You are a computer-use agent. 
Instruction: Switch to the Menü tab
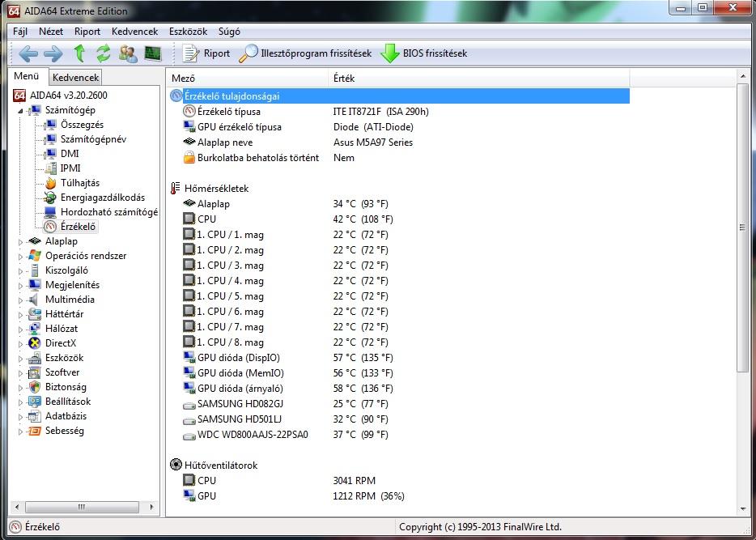pyautogui.click(x=27, y=76)
